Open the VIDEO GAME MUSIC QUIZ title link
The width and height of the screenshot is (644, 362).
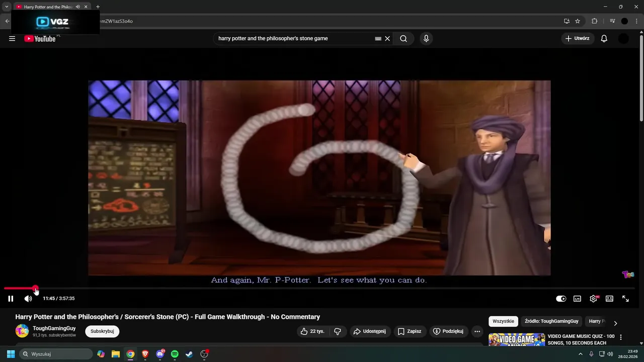click(x=581, y=339)
